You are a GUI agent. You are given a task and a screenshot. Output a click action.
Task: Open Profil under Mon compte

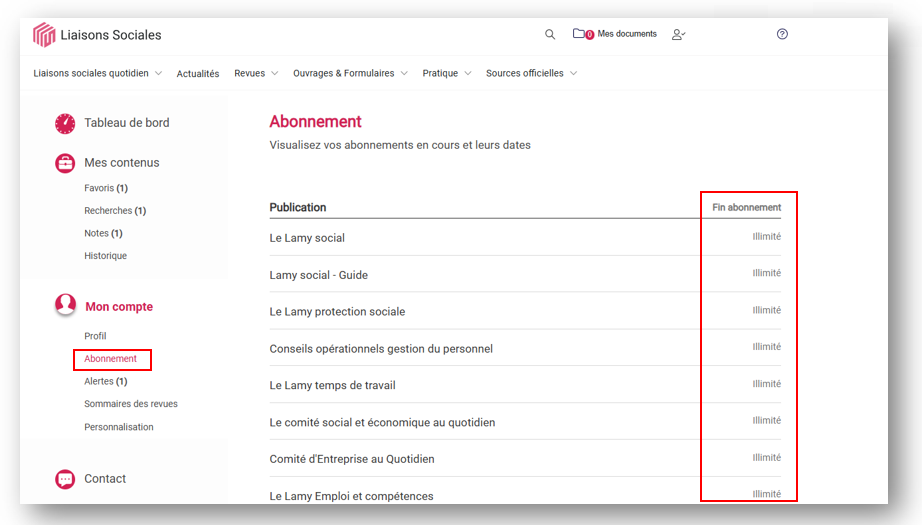tap(95, 336)
